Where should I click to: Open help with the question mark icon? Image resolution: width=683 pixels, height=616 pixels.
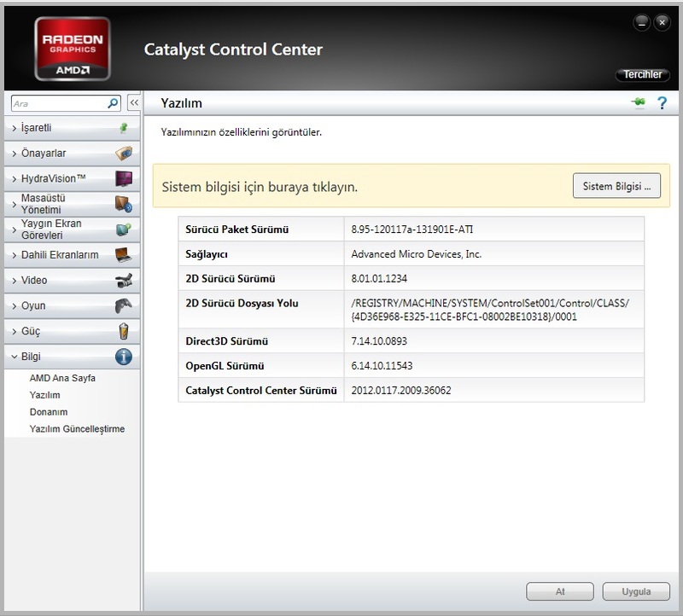pyautogui.click(x=662, y=103)
